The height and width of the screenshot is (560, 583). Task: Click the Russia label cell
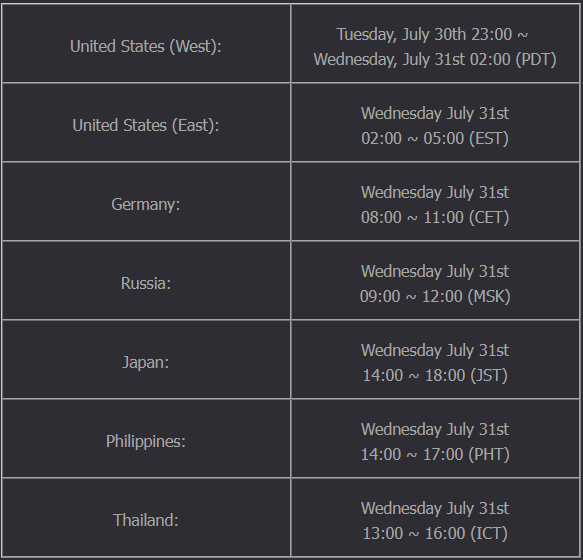coord(146,280)
